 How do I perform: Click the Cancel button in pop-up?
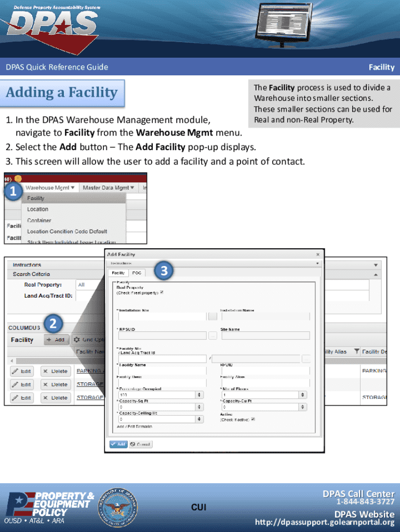pos(140,444)
